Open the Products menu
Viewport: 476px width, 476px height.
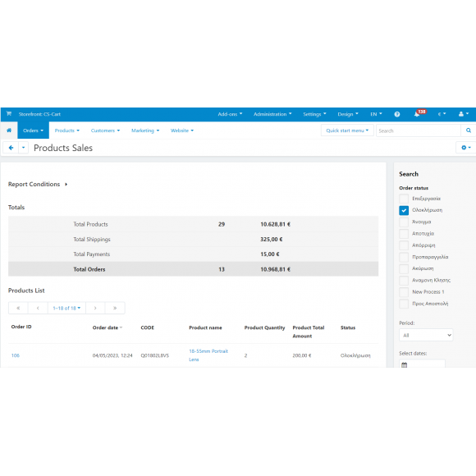tap(67, 130)
